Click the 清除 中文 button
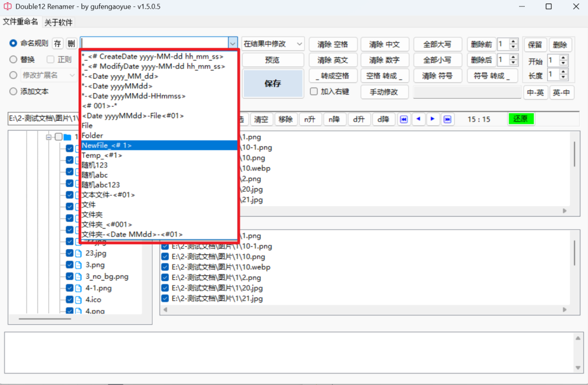 tap(384, 44)
